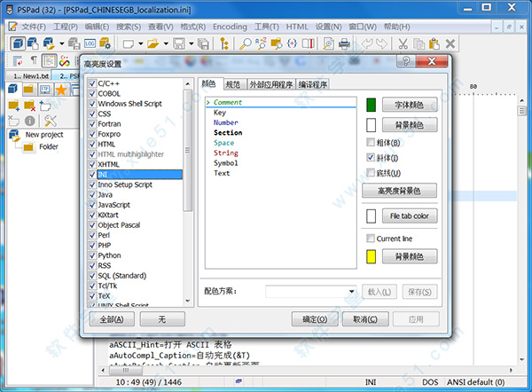Switch to the New1.txt file tab
Viewport: 532px width, 392px height.
point(31,76)
